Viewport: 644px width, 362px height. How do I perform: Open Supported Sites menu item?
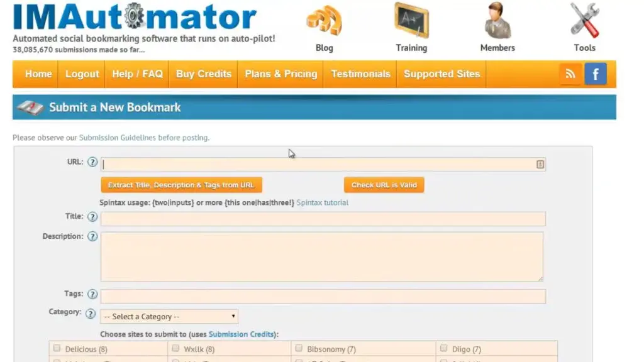pyautogui.click(x=441, y=74)
